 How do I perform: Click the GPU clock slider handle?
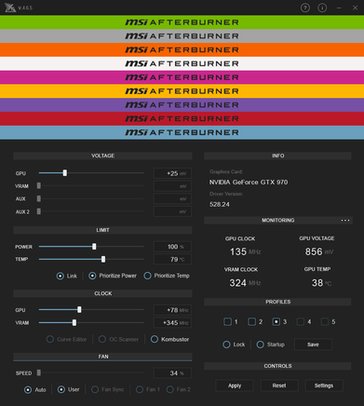79,310
